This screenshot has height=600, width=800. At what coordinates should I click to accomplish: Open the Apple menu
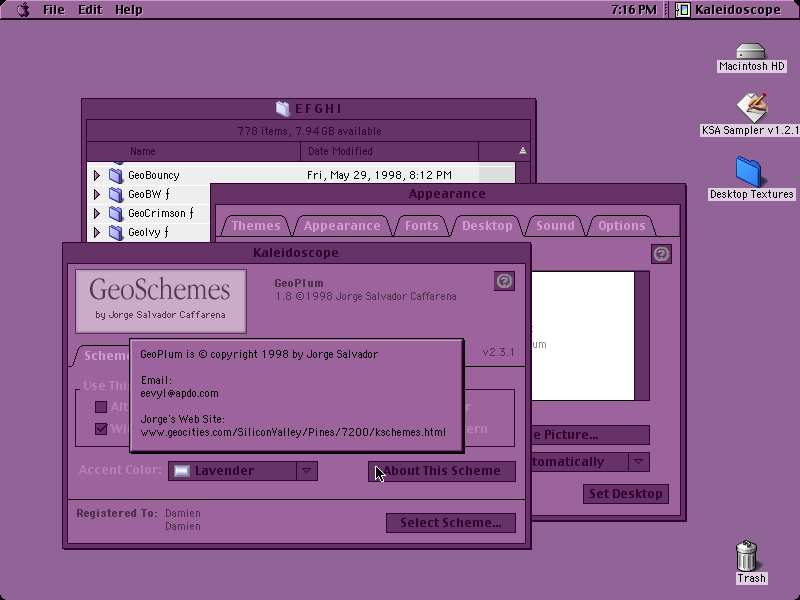(23, 10)
